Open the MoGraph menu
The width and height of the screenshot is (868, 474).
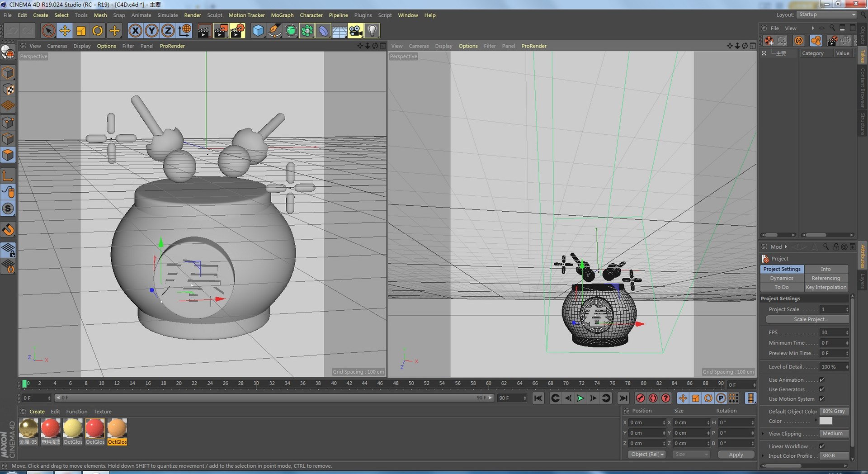tap(282, 15)
